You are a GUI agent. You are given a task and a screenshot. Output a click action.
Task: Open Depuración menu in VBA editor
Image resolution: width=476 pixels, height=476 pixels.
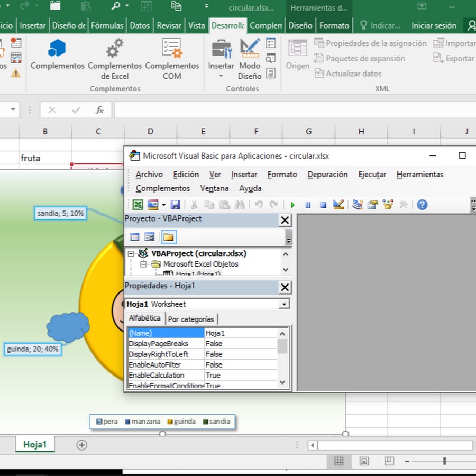[x=327, y=175]
